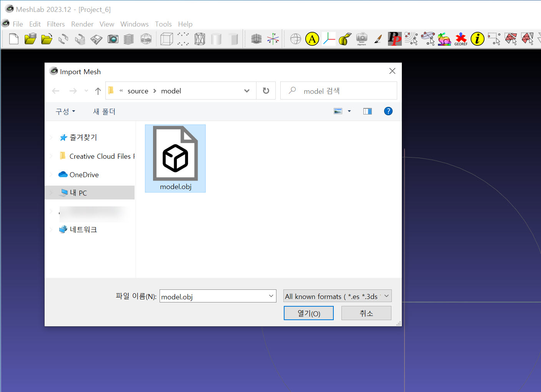Click the 열기(O) open button

click(x=309, y=313)
